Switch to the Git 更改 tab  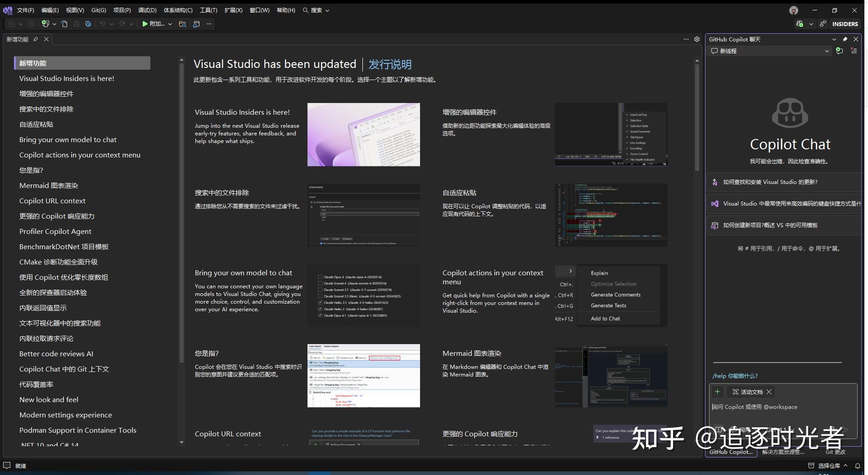(x=835, y=452)
